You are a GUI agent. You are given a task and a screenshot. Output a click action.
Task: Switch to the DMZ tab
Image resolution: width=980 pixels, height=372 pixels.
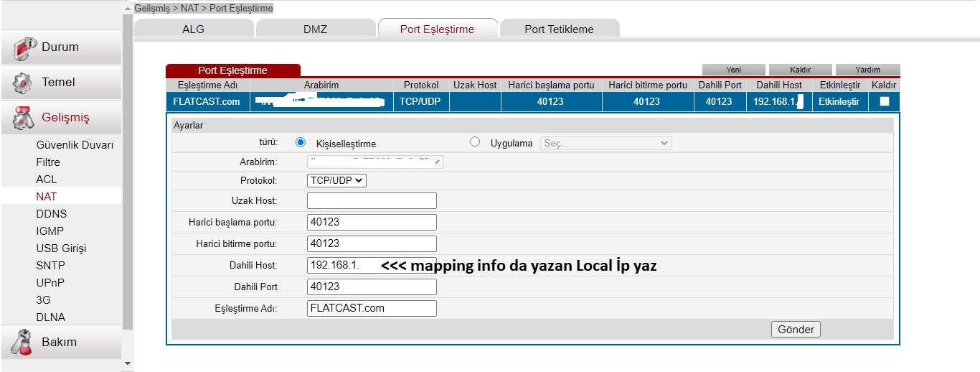click(x=315, y=29)
